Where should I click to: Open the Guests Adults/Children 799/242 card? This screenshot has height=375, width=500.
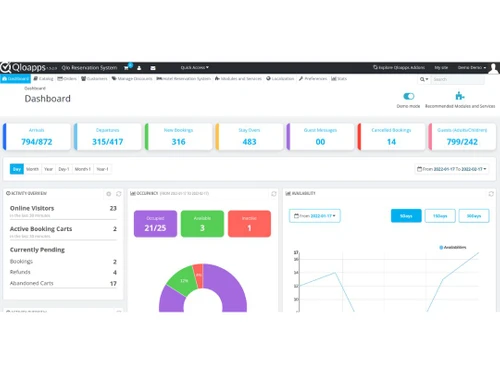click(x=462, y=137)
